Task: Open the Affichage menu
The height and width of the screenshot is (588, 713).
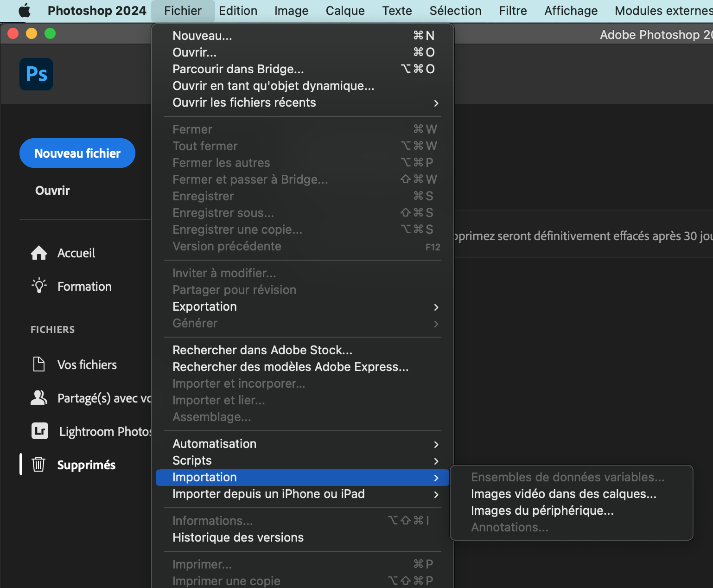Action: tap(571, 11)
